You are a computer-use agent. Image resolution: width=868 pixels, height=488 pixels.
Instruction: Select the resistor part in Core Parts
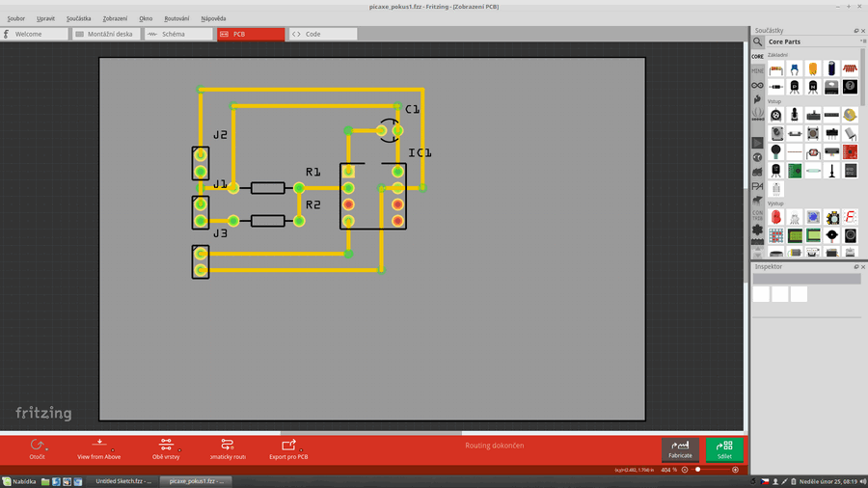coord(775,68)
